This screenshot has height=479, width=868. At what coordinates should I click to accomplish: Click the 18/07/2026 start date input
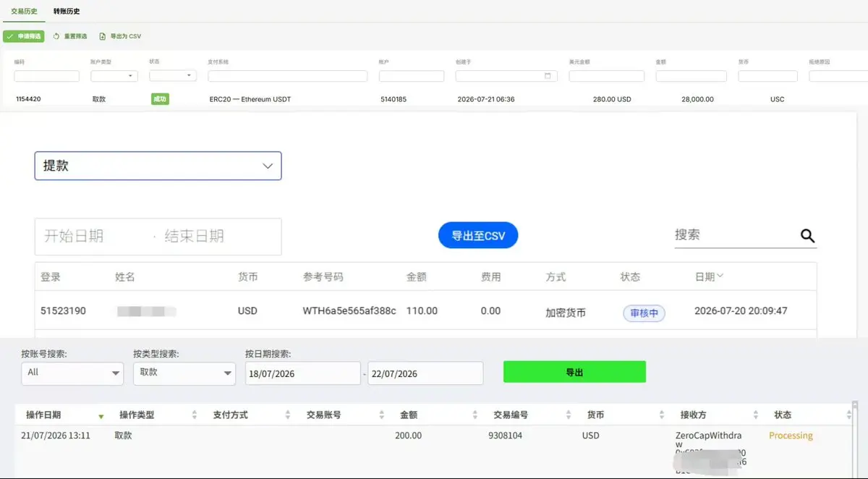click(304, 373)
